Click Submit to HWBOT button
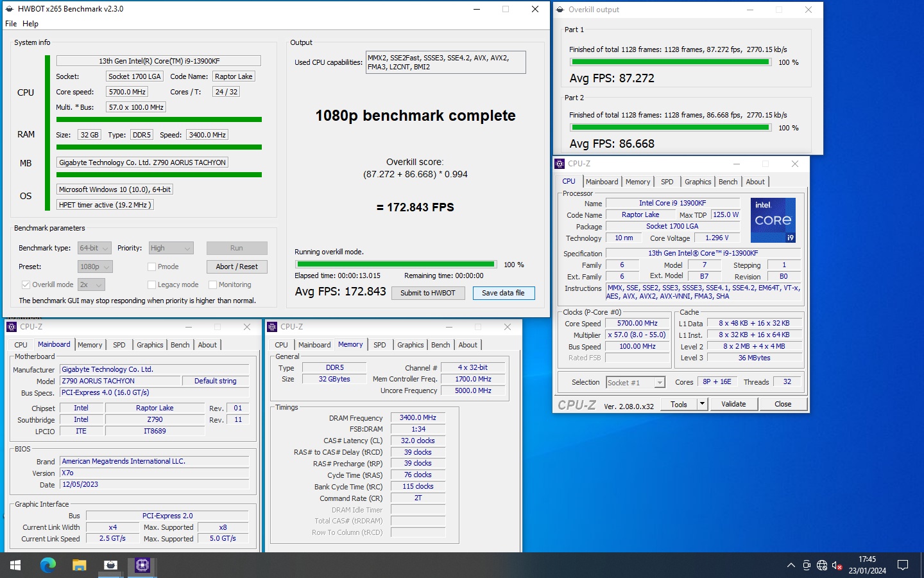This screenshot has width=924, height=578. pyautogui.click(x=428, y=293)
